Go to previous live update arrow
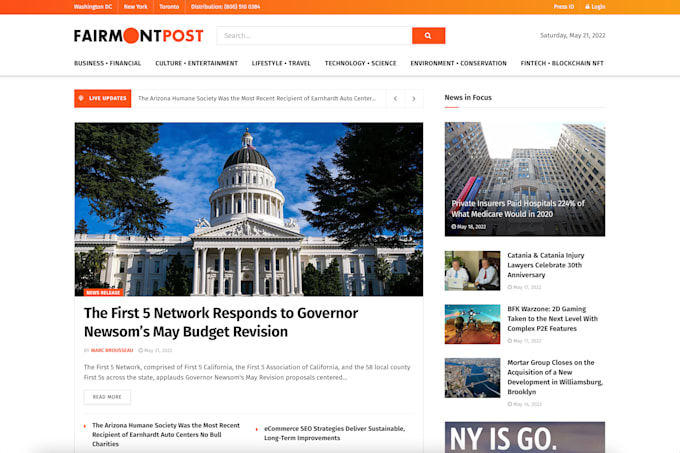The height and width of the screenshot is (453, 680). [395, 98]
